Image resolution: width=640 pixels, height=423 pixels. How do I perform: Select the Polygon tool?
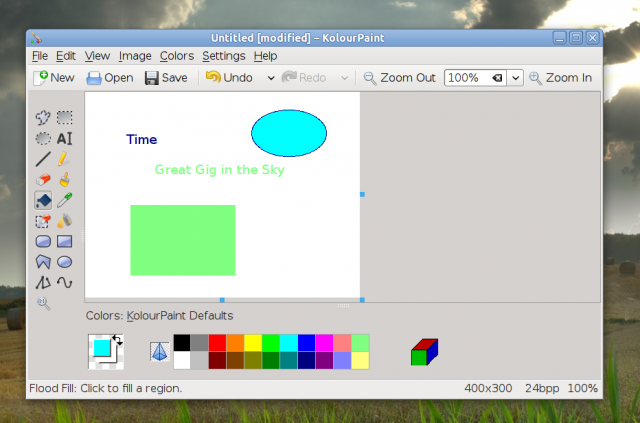click(x=43, y=262)
